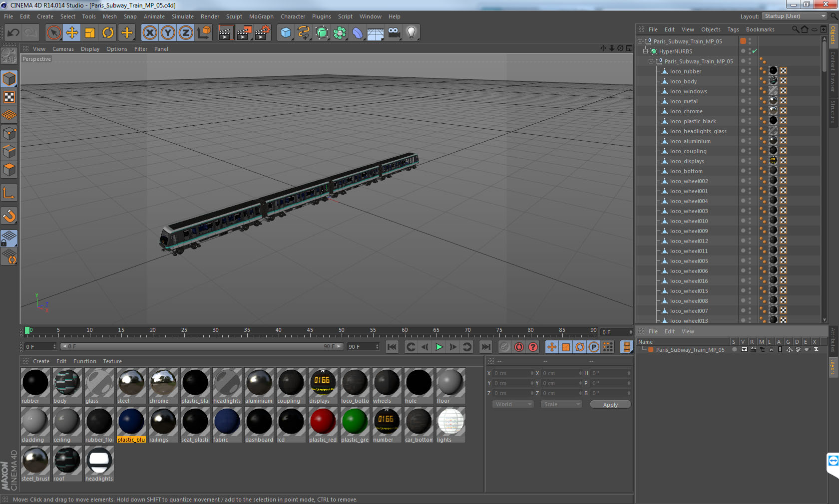This screenshot has width=839, height=504.
Task: Open viewport Cameras menu
Action: click(x=63, y=49)
